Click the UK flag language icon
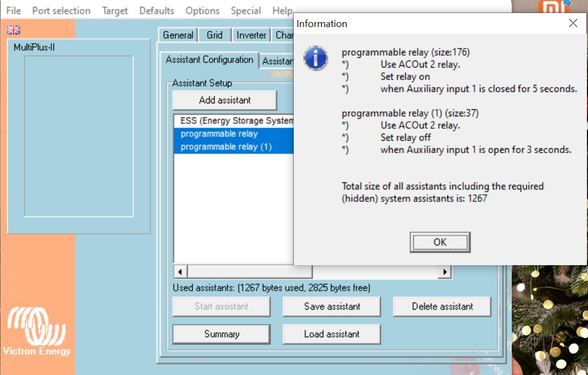This screenshot has width=588, height=375. click(14, 30)
